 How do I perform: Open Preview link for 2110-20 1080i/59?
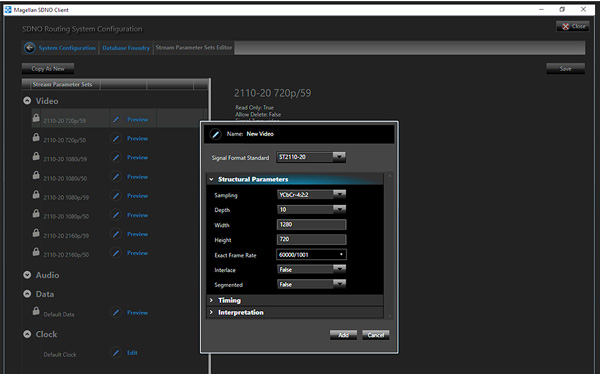(137, 157)
